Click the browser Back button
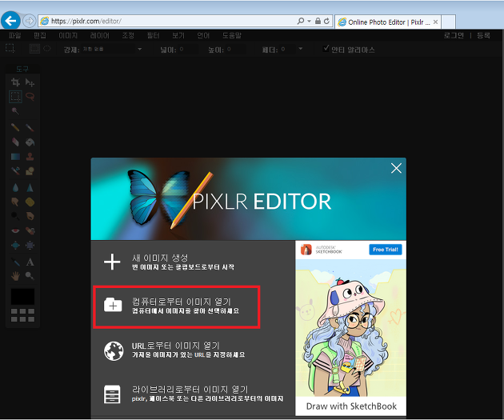 click(10, 21)
